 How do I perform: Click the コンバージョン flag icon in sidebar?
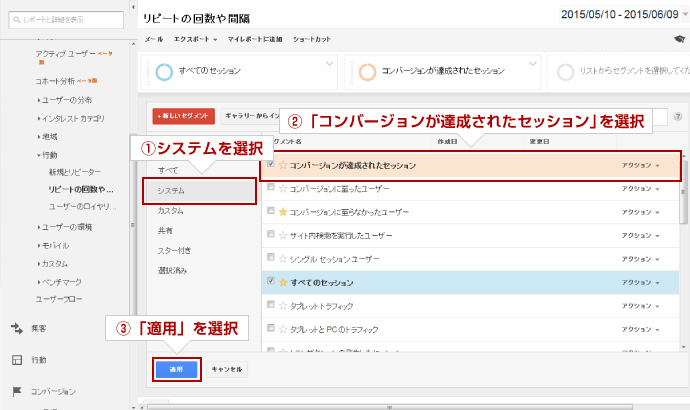tap(16, 392)
